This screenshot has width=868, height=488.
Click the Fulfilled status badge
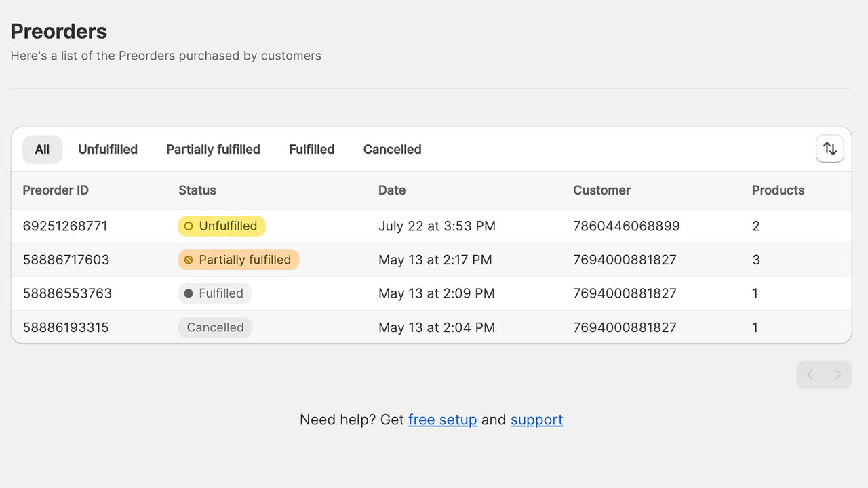[x=214, y=293]
